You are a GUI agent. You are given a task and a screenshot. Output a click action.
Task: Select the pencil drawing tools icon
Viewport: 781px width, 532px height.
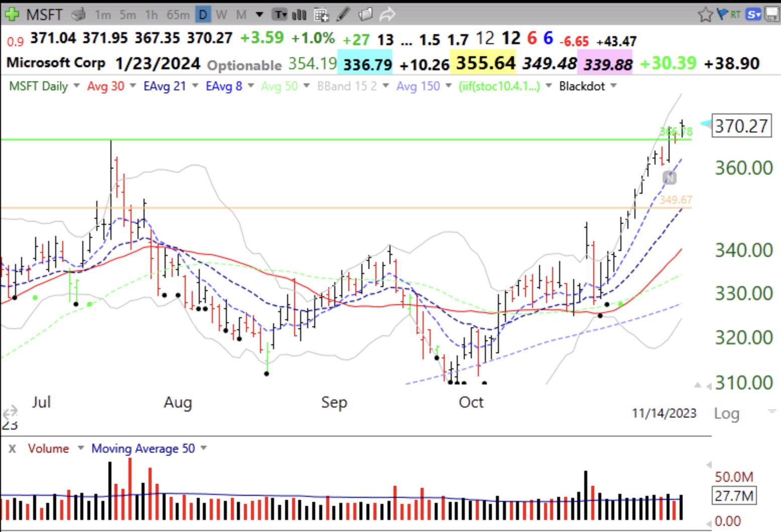tap(343, 15)
